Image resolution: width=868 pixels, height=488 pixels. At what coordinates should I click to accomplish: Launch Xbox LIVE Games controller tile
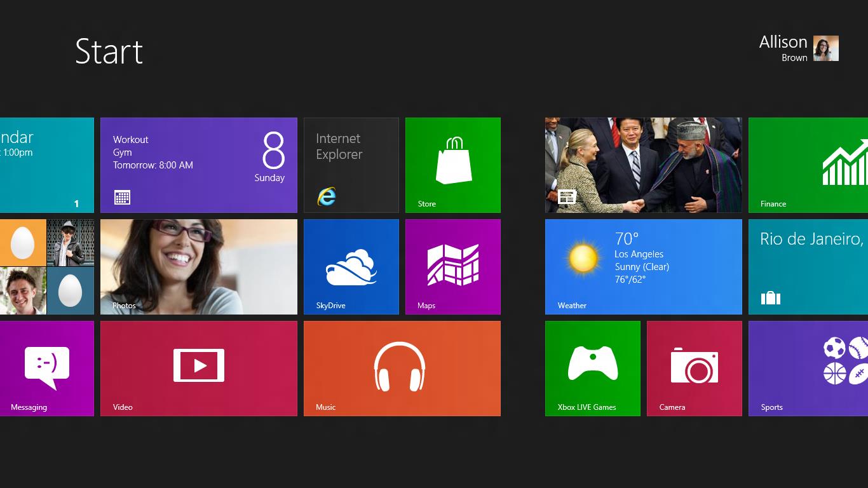(x=593, y=369)
